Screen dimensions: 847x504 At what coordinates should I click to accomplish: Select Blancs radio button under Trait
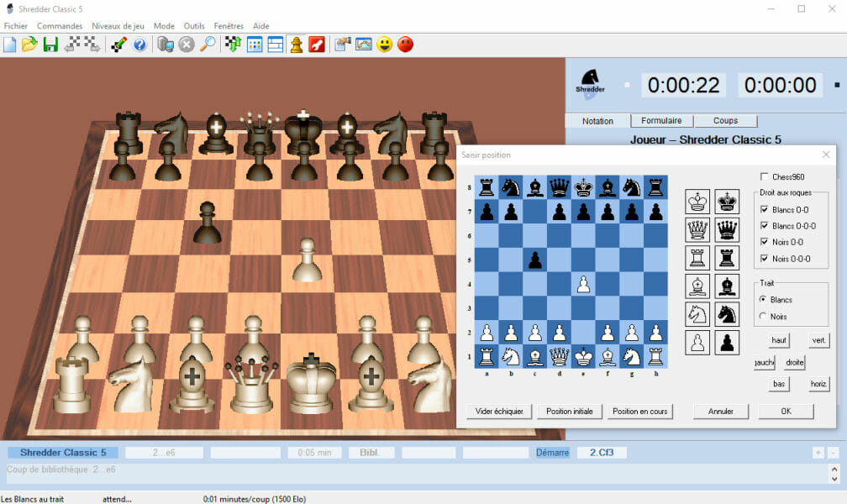click(763, 299)
